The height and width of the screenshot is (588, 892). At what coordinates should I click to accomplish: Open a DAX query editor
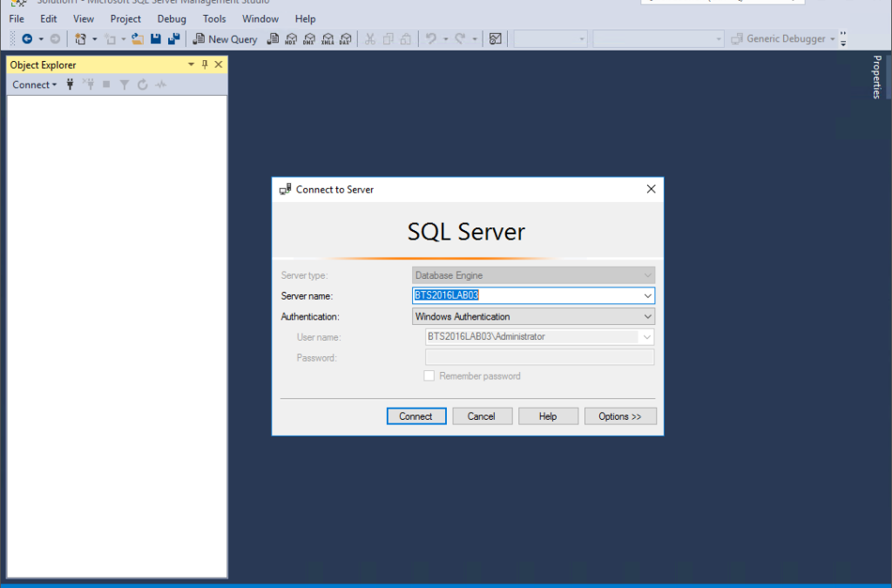tap(345, 38)
